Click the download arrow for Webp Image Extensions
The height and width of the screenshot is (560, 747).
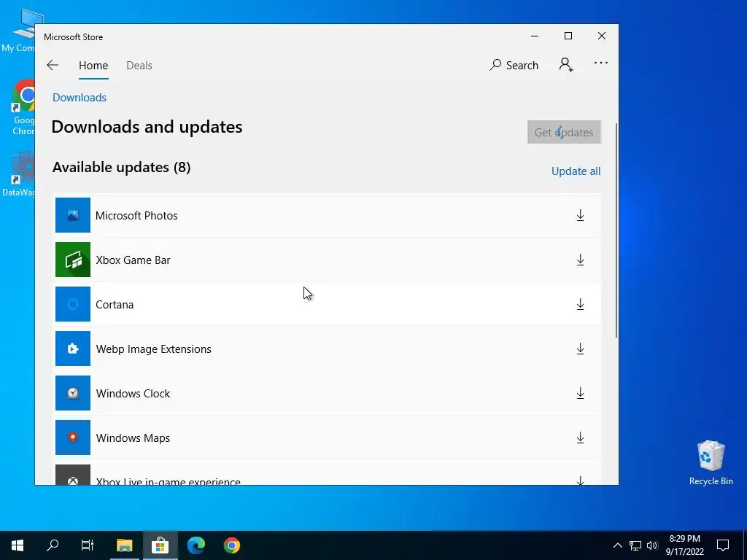coord(580,349)
